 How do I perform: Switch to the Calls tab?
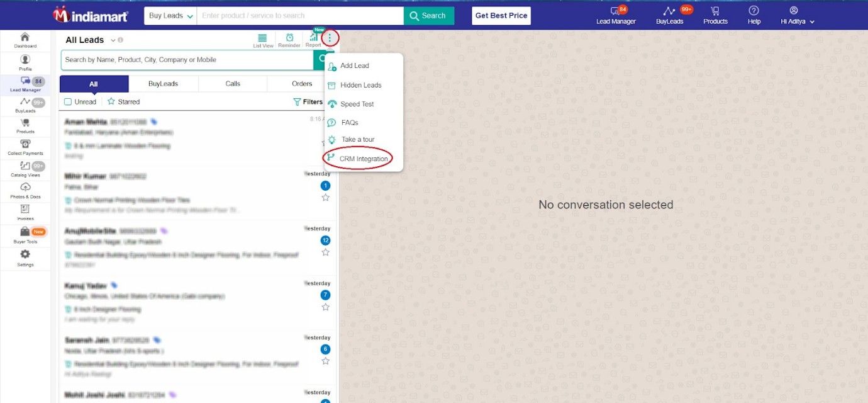click(231, 83)
